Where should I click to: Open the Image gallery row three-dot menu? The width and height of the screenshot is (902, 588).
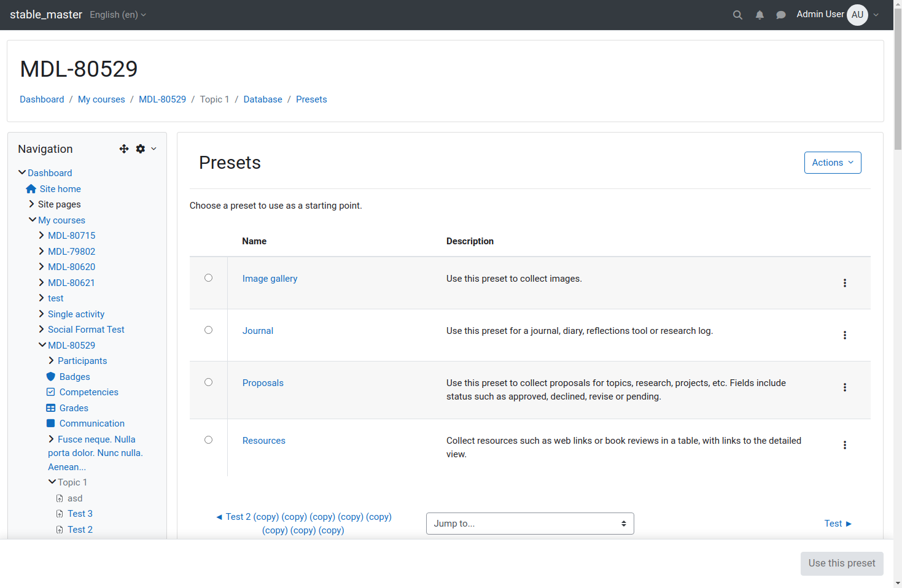coord(845,283)
